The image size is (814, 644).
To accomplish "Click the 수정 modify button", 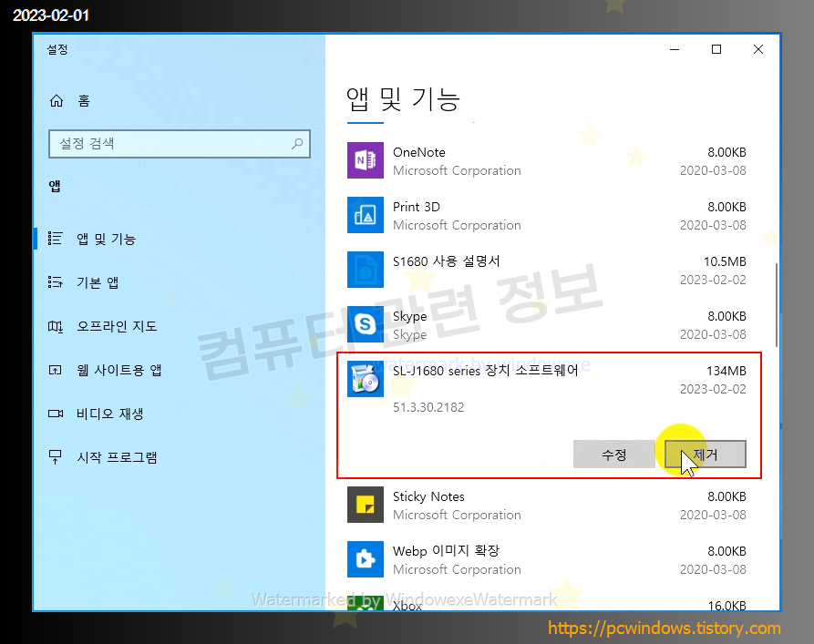I will [614, 455].
